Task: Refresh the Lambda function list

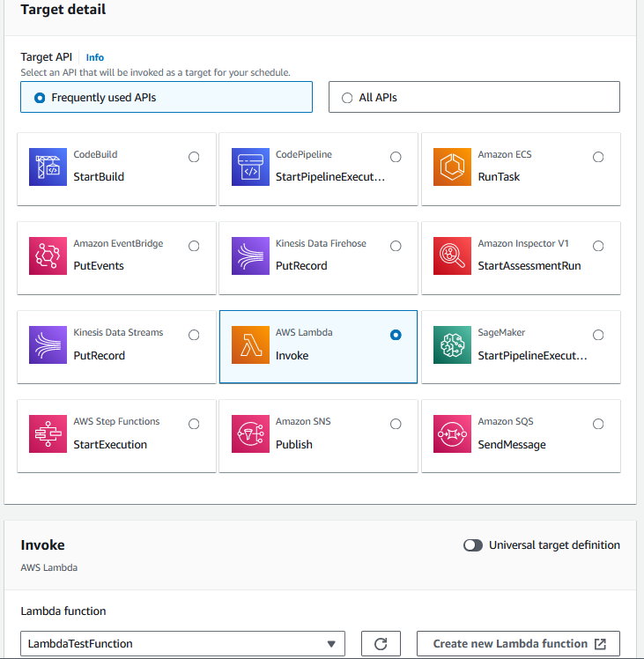Action: tap(381, 643)
